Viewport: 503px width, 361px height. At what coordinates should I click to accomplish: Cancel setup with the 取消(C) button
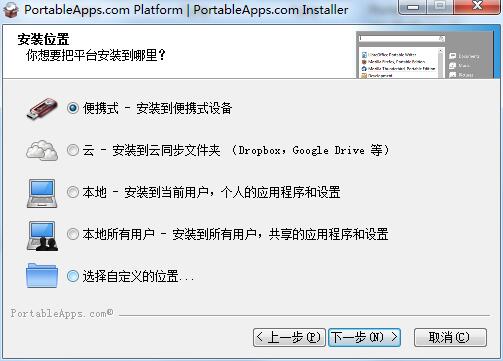click(450, 337)
